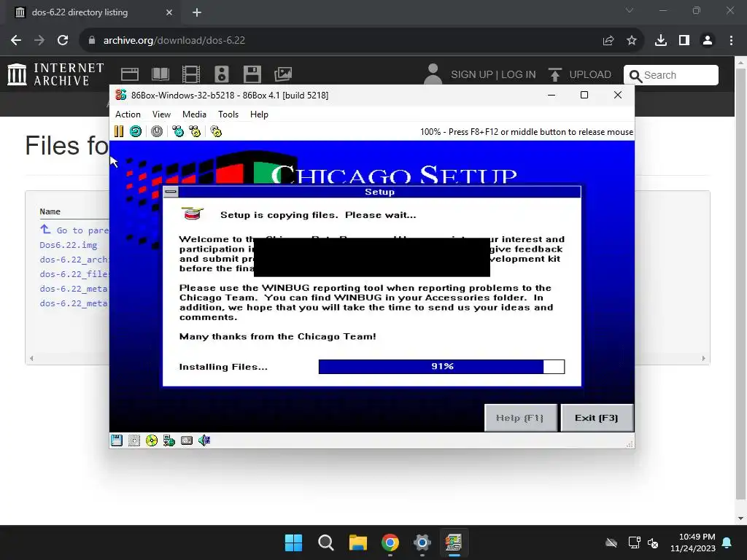Click the empty floppy drive status icon
The image size is (747, 560).
point(134,440)
